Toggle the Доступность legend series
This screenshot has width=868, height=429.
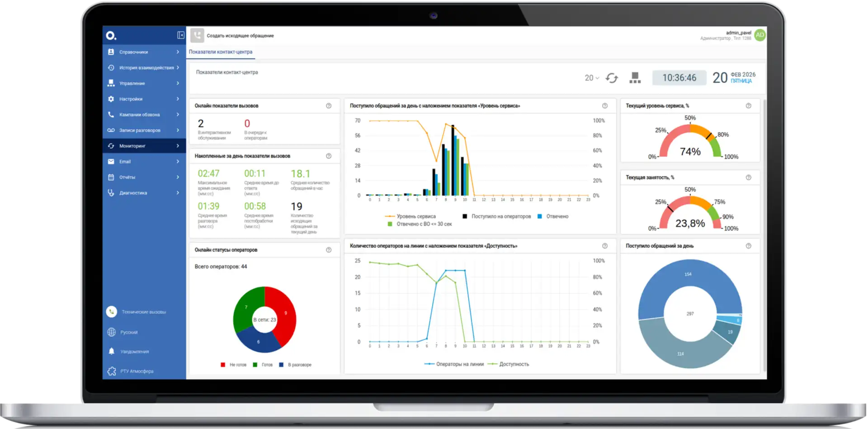[509, 364]
